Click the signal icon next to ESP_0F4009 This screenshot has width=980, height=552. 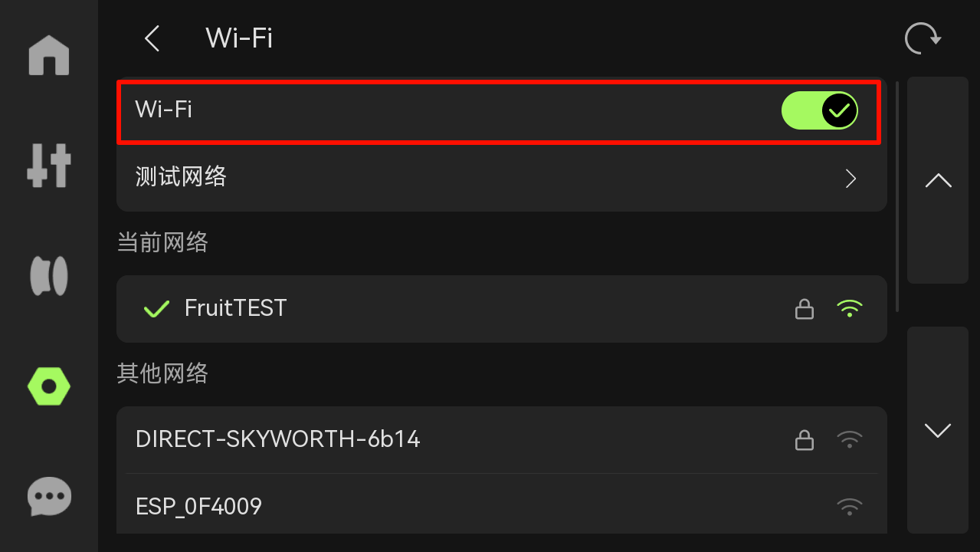tap(849, 507)
